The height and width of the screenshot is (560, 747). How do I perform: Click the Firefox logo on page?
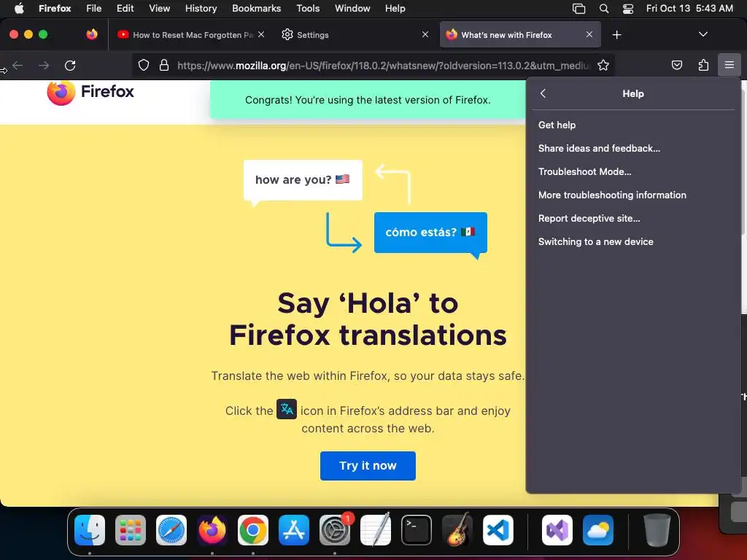coord(90,92)
